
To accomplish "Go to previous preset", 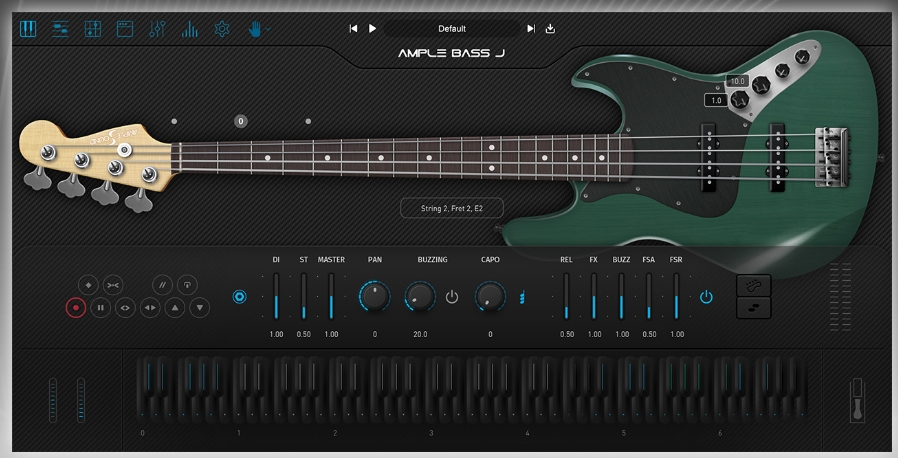I will pyautogui.click(x=353, y=29).
